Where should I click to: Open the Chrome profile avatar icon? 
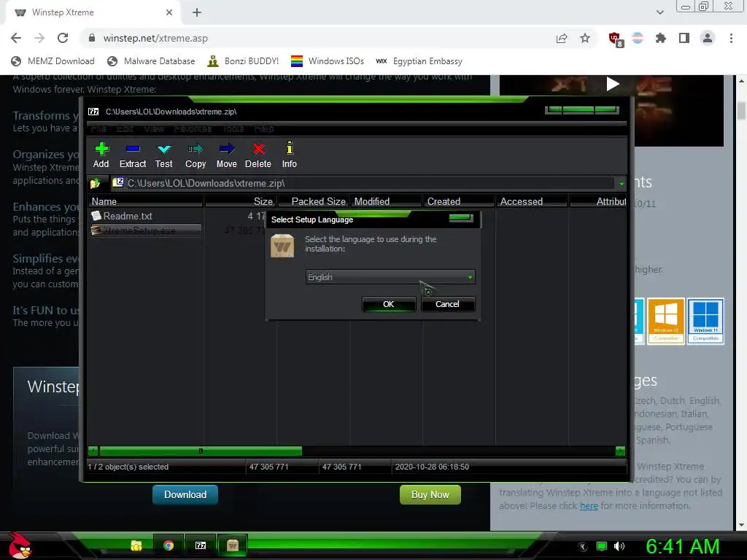click(x=708, y=38)
